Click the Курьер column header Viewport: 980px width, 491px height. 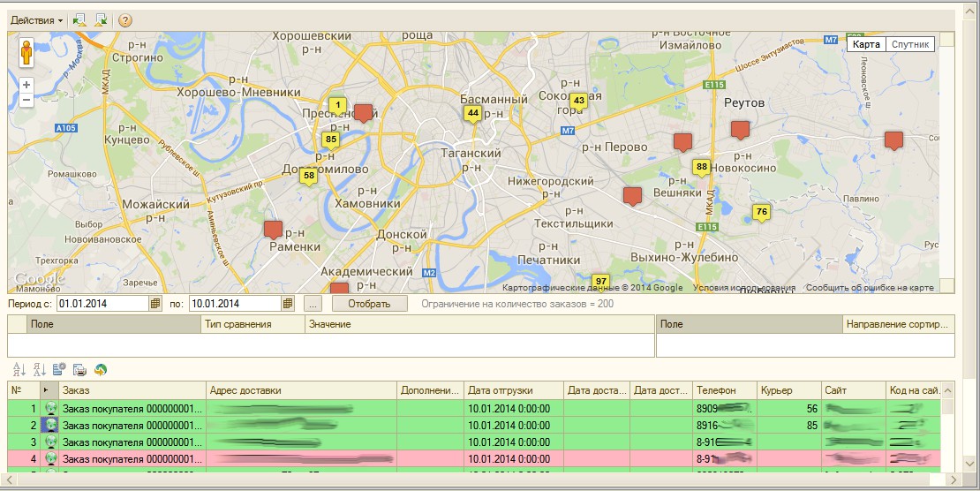click(788, 390)
